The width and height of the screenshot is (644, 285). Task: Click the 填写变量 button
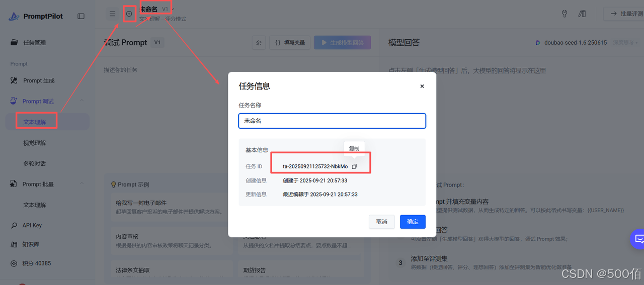click(x=290, y=43)
